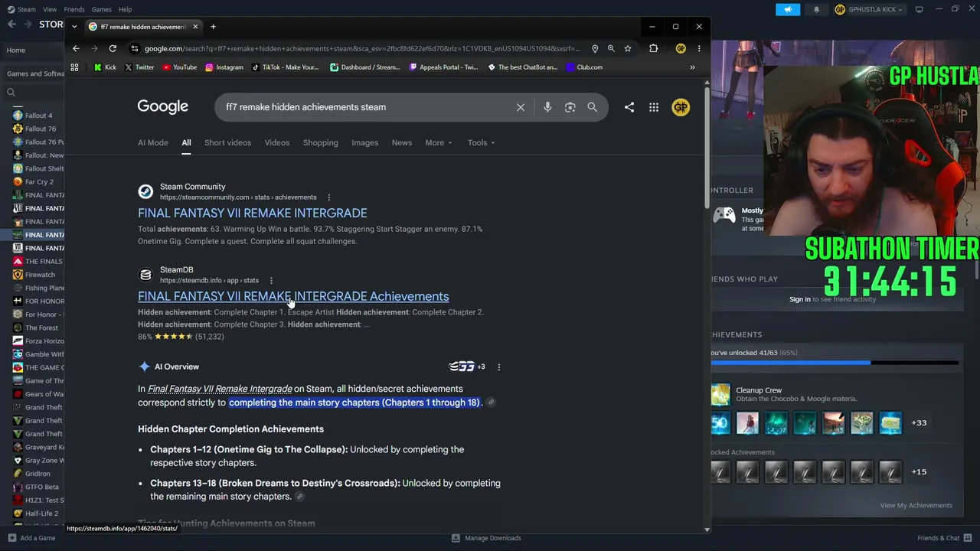Expand the More dropdown in Google filters
The height and width of the screenshot is (551, 980).
(x=439, y=142)
